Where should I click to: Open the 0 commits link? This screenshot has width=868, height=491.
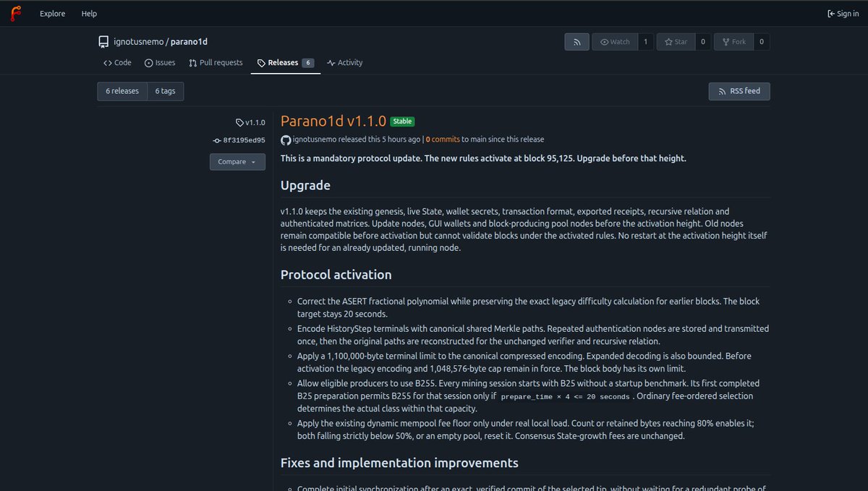(x=442, y=139)
